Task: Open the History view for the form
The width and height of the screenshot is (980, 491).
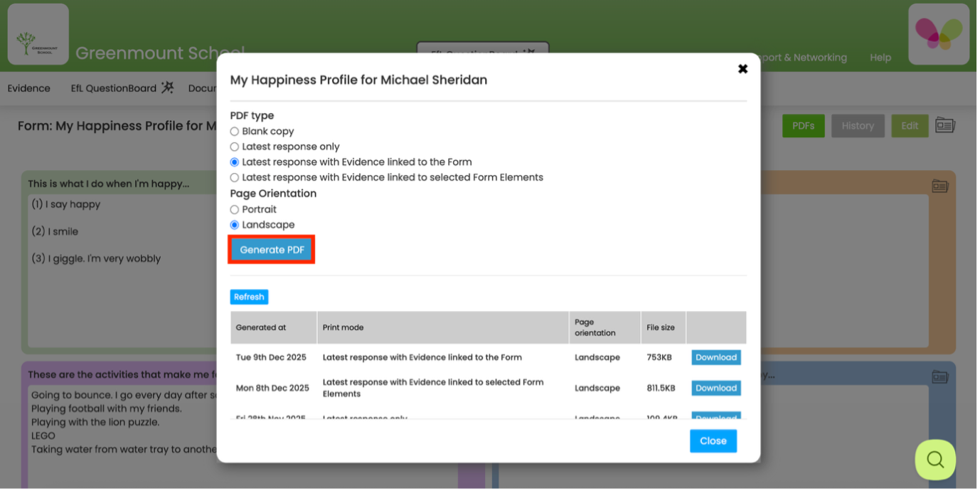Action: pyautogui.click(x=858, y=125)
